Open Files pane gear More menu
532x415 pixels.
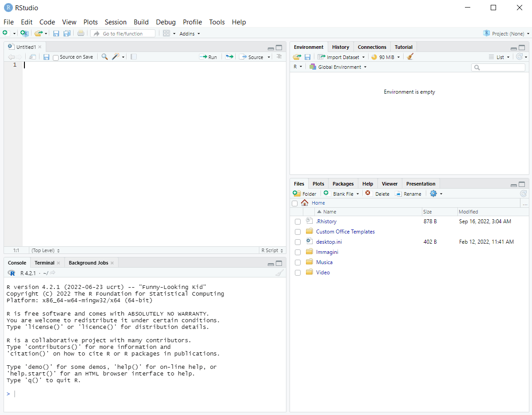coord(433,194)
